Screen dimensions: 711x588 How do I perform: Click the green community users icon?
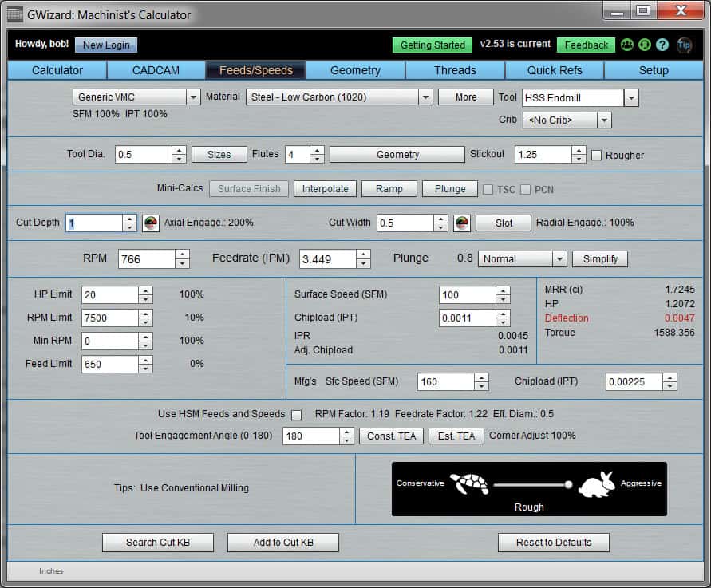627,45
